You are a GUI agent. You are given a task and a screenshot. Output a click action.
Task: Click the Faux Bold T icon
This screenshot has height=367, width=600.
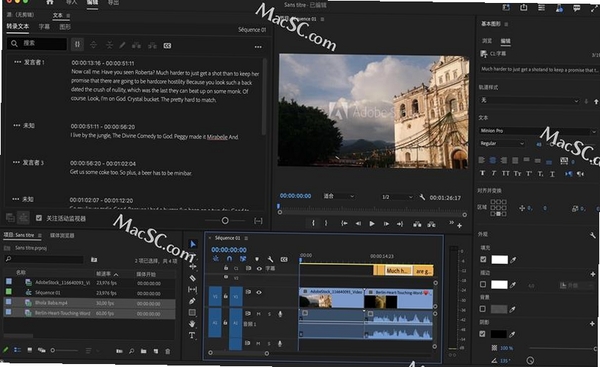tap(483, 173)
